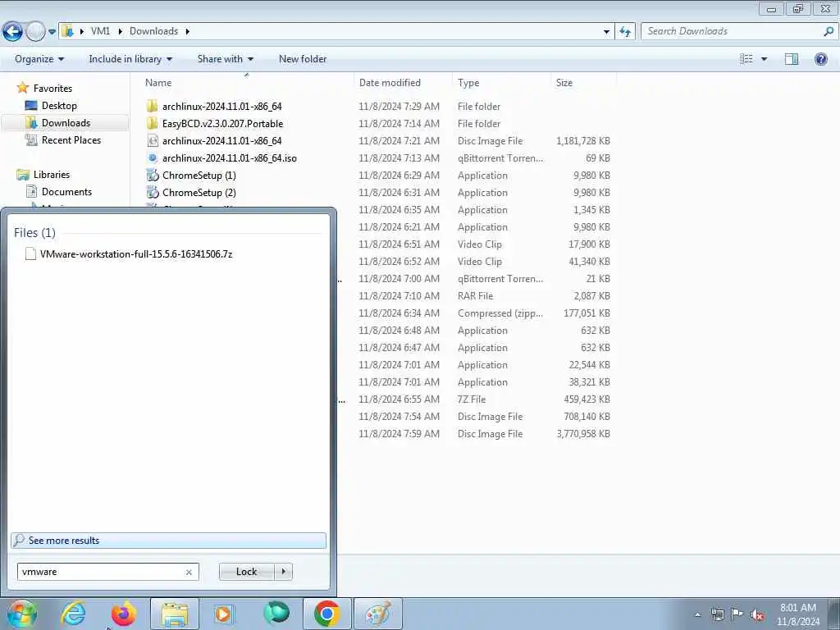
Task: Select Favorites in the navigation pane
Action: coord(52,89)
